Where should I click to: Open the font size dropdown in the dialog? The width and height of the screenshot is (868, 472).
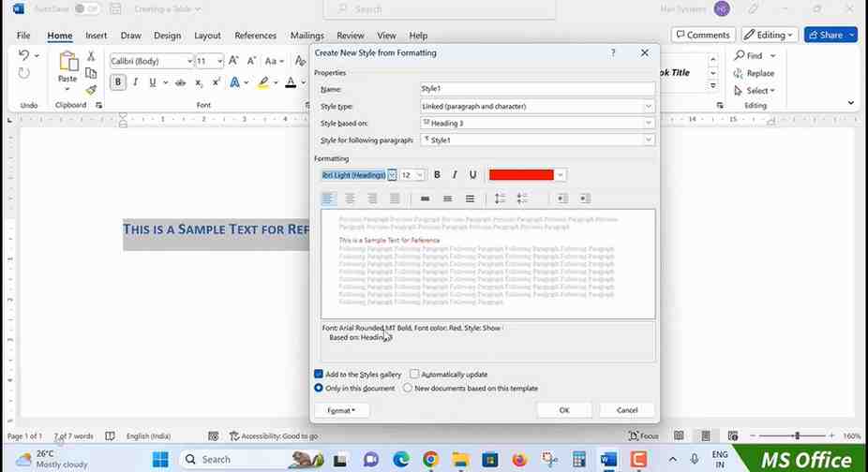[x=419, y=175]
